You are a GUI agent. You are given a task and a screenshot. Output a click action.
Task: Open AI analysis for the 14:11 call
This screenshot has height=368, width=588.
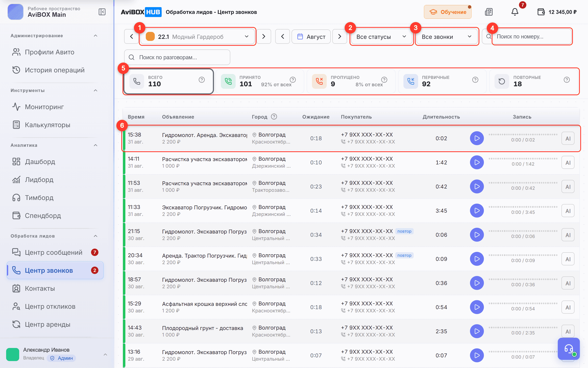click(568, 163)
